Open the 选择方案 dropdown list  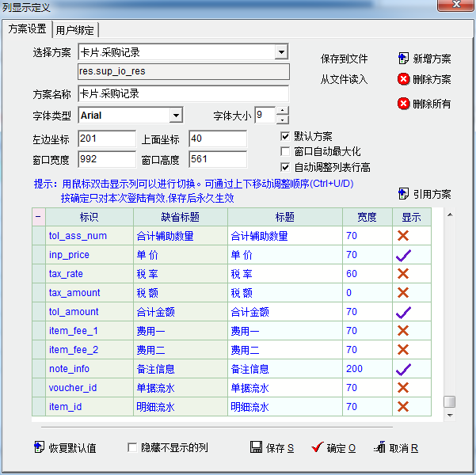tap(280, 53)
